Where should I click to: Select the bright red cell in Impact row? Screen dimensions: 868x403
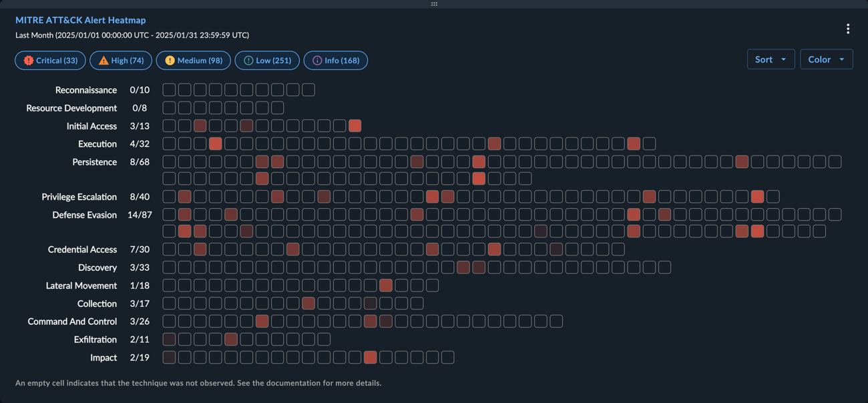tap(371, 358)
